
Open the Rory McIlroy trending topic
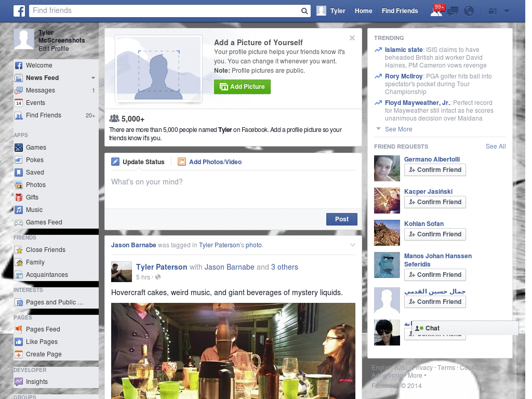point(404,76)
